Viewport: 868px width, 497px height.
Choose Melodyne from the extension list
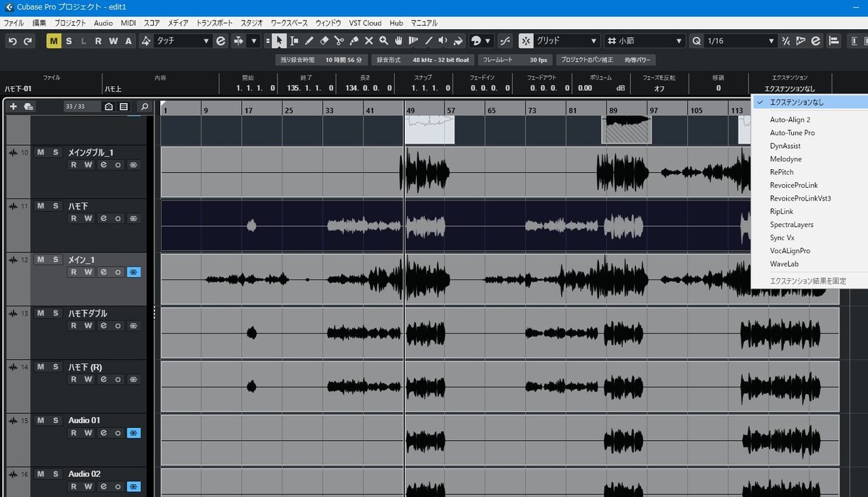785,159
